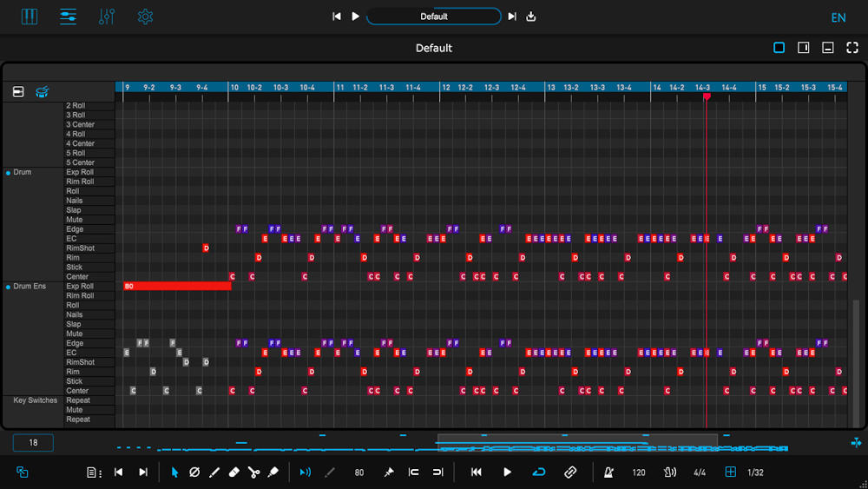The height and width of the screenshot is (489, 868).
Task: Toggle the metronome
Action: pyautogui.click(x=610, y=472)
